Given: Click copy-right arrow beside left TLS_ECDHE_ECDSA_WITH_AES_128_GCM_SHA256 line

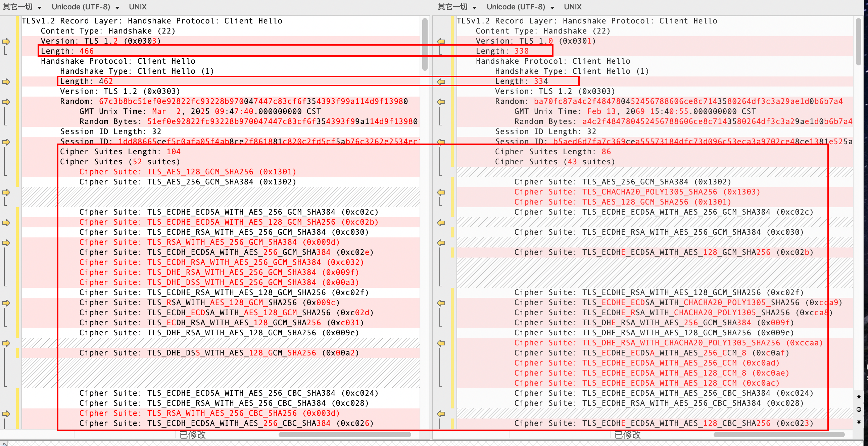Looking at the screenshot, I should tap(6, 222).
